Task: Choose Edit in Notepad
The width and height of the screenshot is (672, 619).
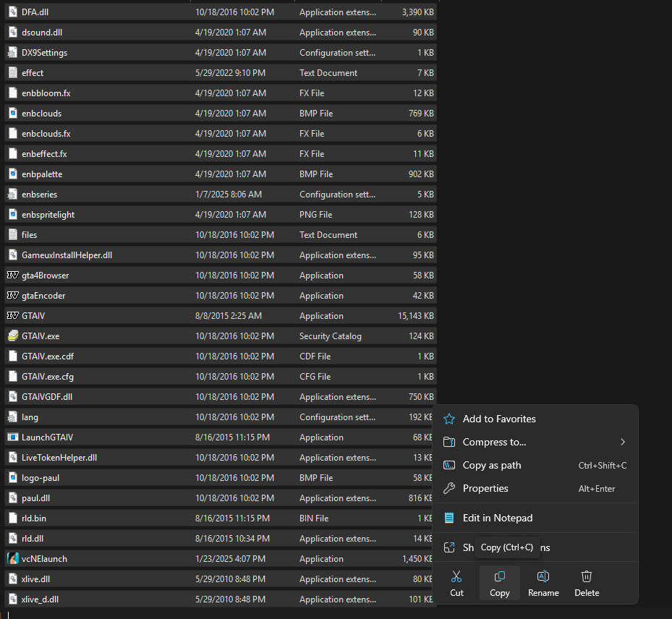Action: point(498,518)
